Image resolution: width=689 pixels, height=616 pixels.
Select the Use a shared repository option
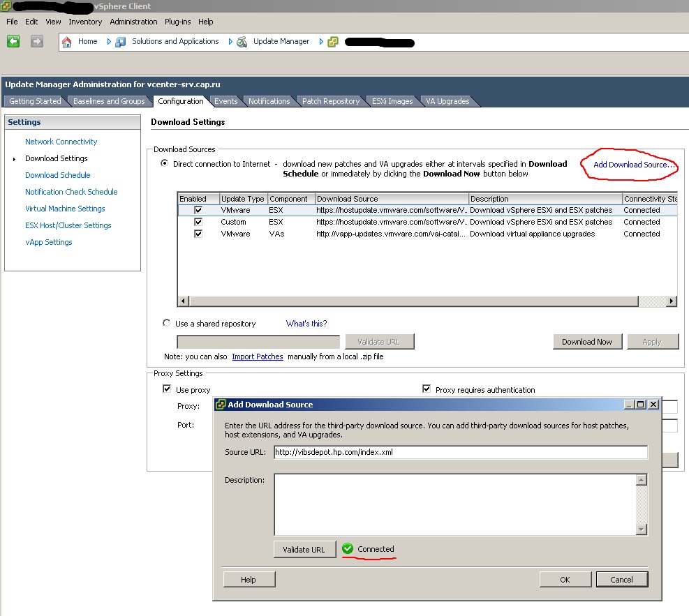pos(165,323)
